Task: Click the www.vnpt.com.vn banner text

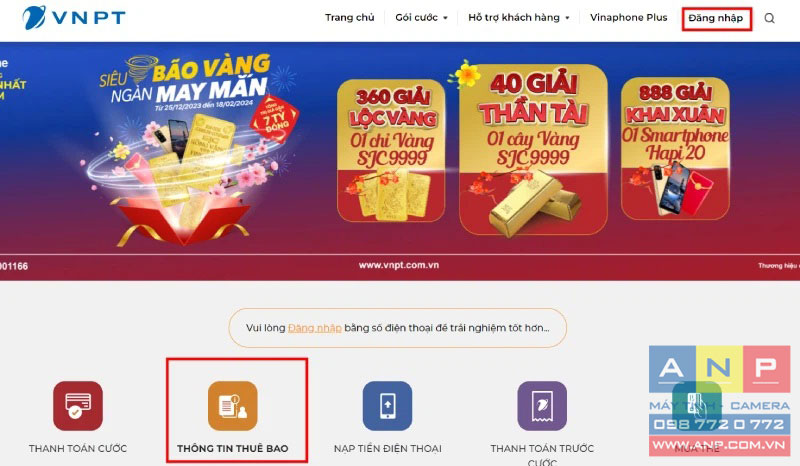Action: coord(398,265)
